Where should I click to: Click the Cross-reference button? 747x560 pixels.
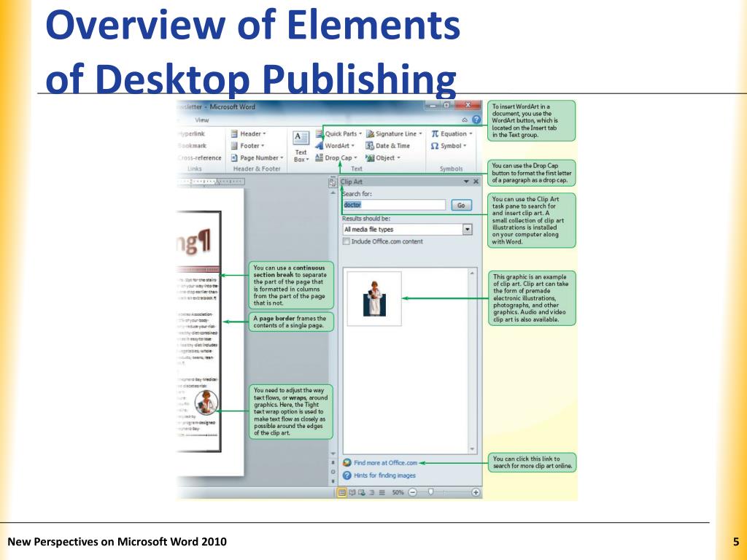point(200,157)
